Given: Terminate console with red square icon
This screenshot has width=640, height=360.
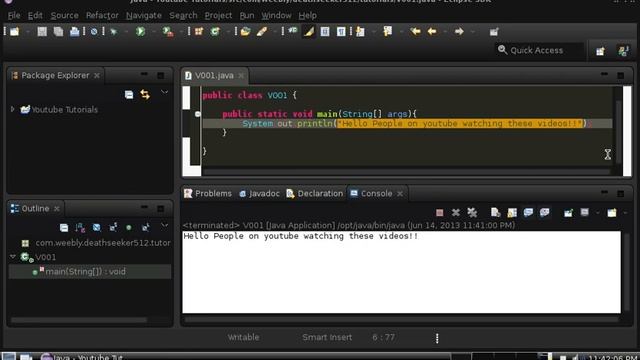Looking at the screenshot, I should click(440, 212).
